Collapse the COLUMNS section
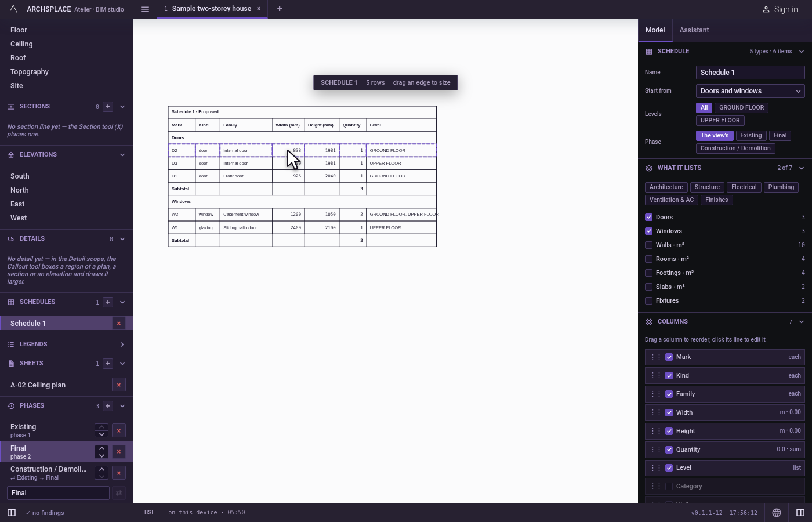Screen dimensions: 812x522 click(802, 322)
